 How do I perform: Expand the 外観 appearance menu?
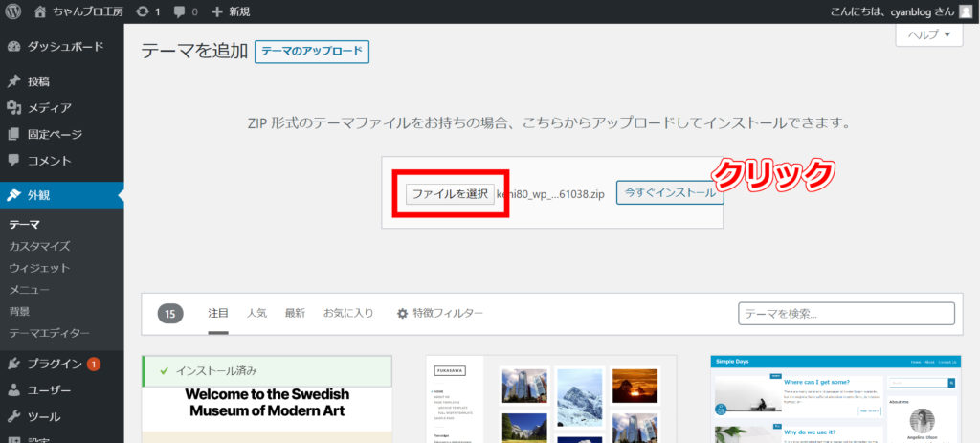(38, 195)
